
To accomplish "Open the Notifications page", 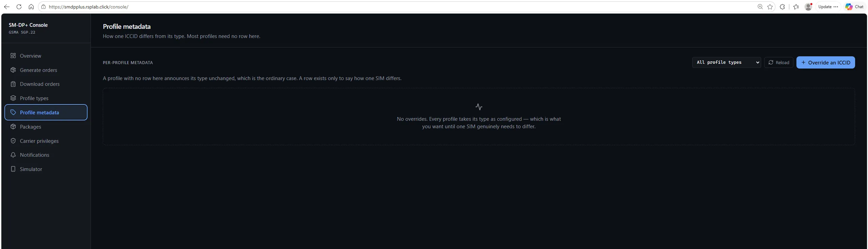I will click(46, 155).
